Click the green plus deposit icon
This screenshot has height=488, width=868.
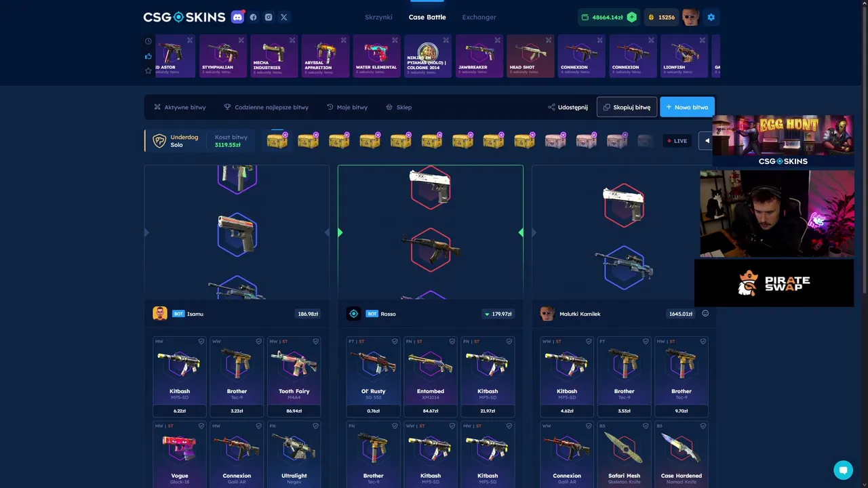coord(632,17)
